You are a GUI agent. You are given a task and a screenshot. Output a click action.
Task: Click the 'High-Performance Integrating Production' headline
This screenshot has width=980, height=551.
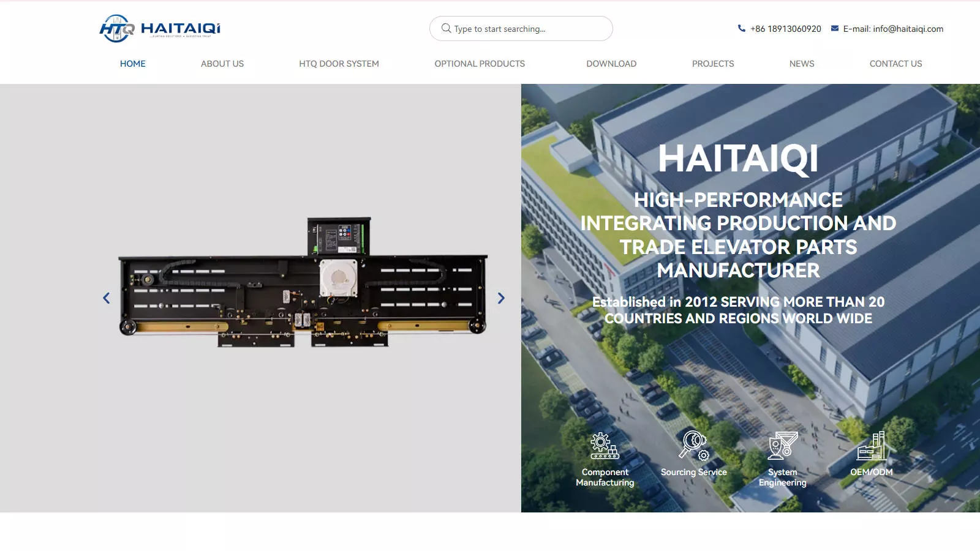coord(738,235)
